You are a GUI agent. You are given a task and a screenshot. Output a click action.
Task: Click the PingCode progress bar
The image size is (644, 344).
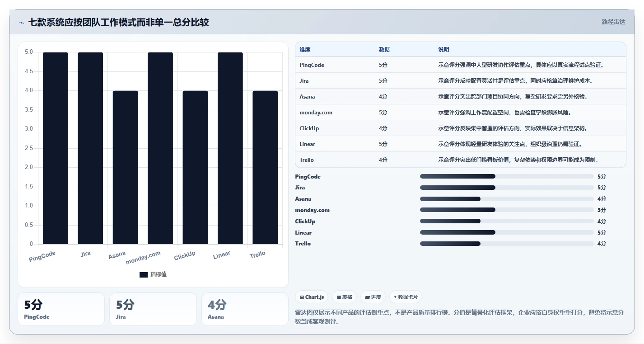[507, 176]
